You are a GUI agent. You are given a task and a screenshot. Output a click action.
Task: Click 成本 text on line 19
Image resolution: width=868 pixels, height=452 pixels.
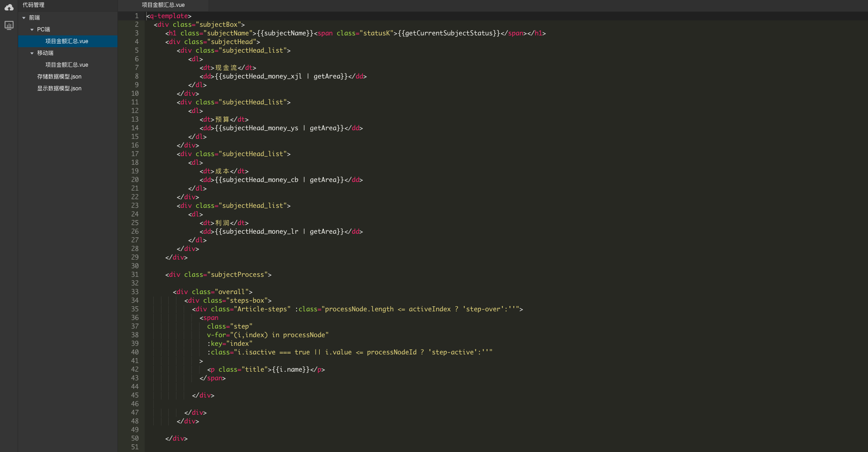[222, 171]
